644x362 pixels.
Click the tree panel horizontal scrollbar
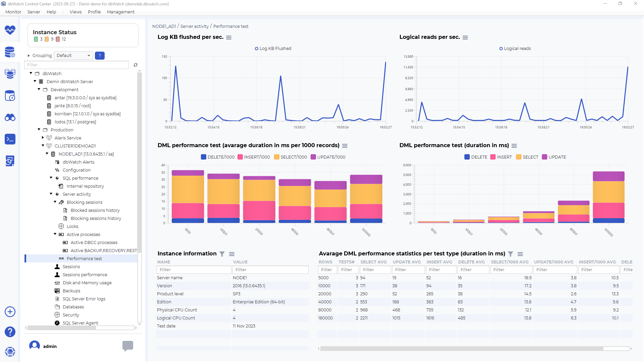point(62,328)
